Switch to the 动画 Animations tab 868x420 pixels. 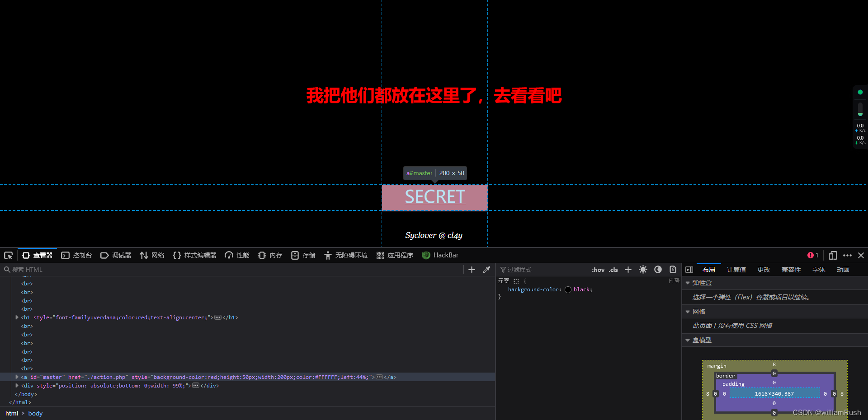pyautogui.click(x=843, y=270)
